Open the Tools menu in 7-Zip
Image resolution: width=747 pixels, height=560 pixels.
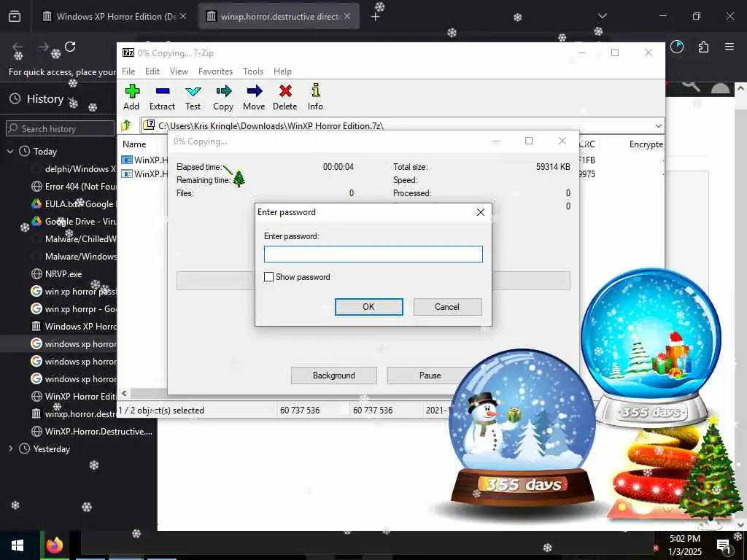click(x=253, y=71)
